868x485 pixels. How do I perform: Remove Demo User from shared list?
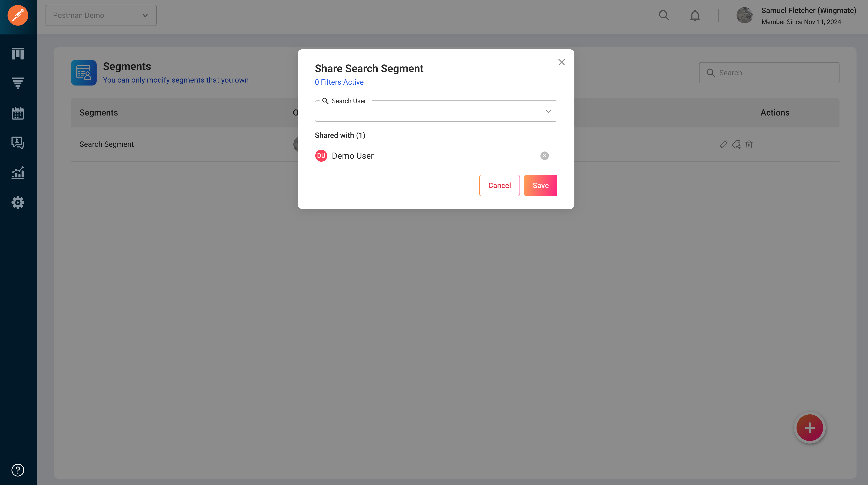point(545,156)
